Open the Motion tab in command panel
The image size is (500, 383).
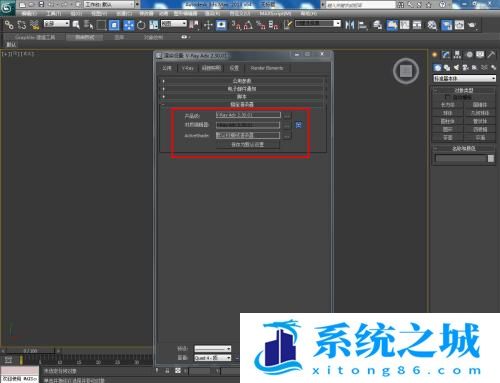[x=469, y=54]
